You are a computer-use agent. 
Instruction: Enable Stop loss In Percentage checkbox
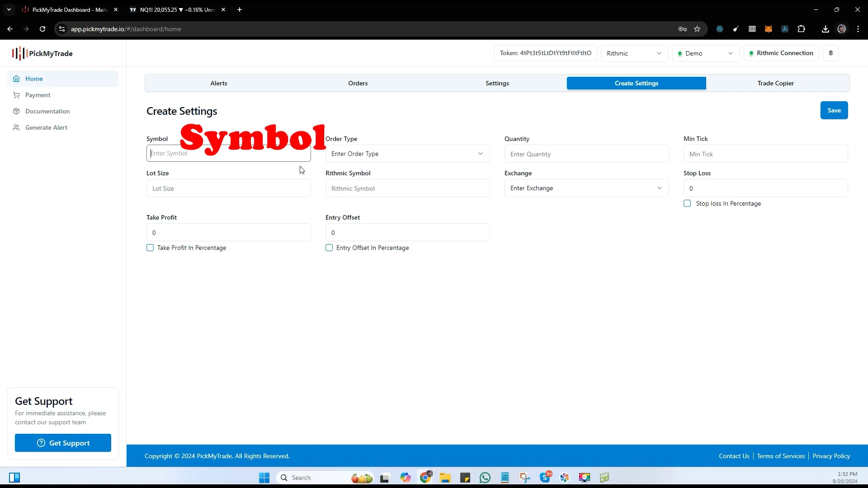(687, 203)
